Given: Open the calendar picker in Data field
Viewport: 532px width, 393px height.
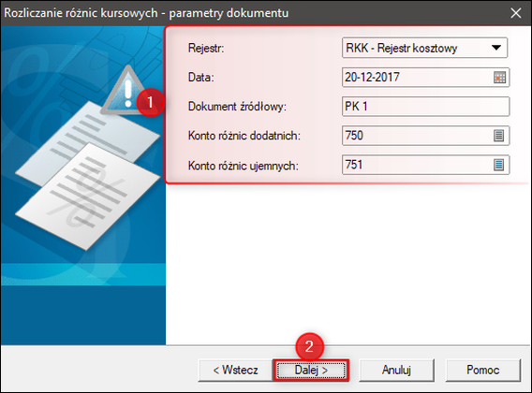Looking at the screenshot, I should pos(499,78).
